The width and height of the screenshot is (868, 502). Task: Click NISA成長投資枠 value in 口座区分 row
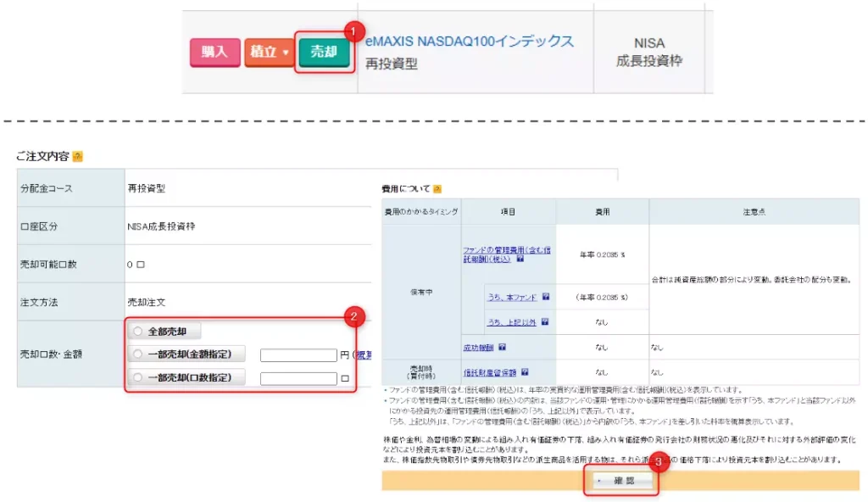(161, 226)
